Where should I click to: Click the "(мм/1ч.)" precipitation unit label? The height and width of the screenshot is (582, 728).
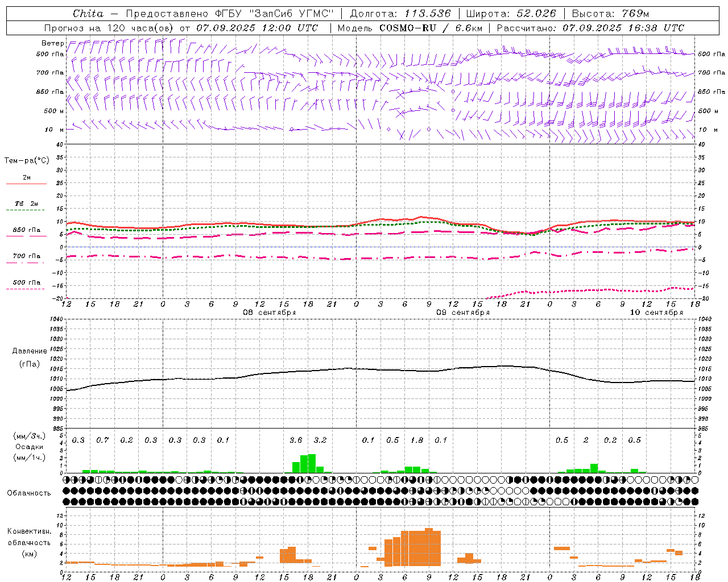(30, 458)
